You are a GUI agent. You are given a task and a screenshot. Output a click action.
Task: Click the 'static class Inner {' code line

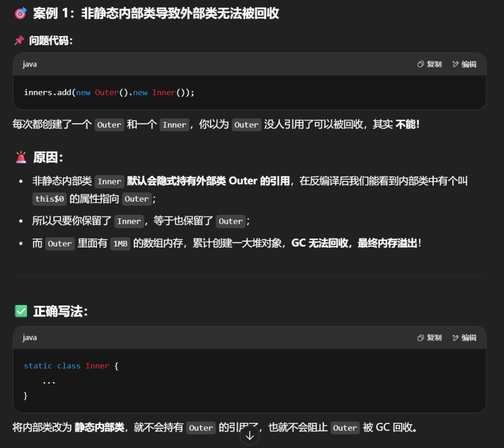click(71, 366)
